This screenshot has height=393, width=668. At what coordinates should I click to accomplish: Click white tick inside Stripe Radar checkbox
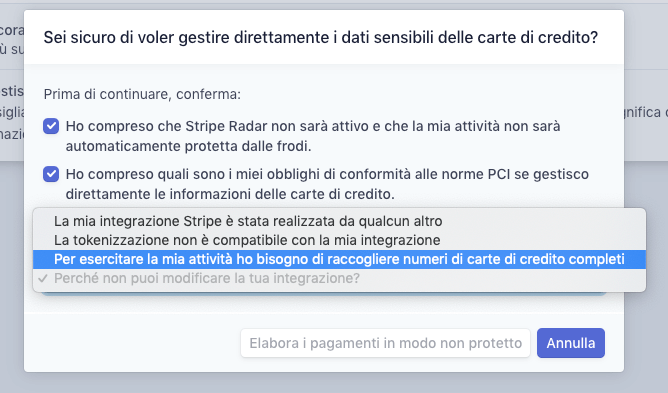click(51, 126)
